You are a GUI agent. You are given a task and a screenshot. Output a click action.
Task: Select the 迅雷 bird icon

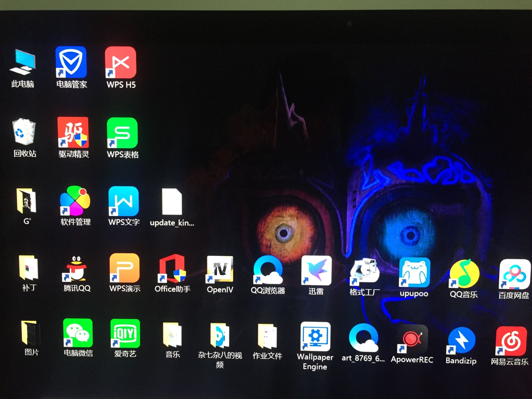click(x=316, y=271)
